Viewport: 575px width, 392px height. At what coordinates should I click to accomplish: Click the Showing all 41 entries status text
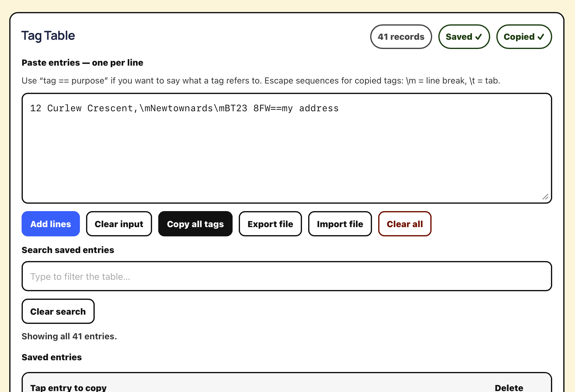[69, 336]
